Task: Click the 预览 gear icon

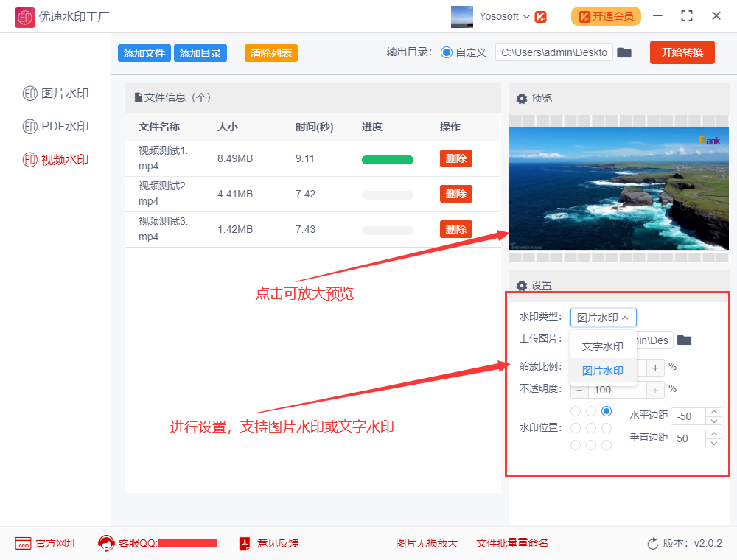Action: [521, 98]
